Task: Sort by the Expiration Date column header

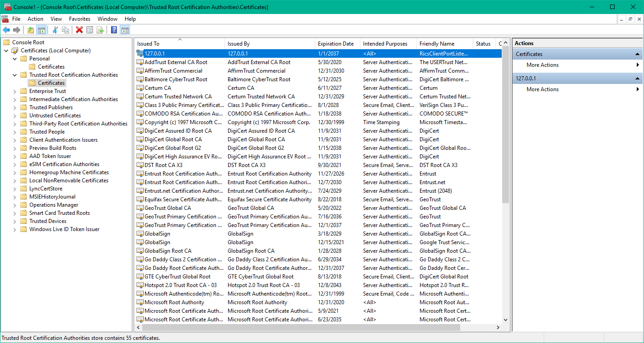Action: [x=338, y=44]
